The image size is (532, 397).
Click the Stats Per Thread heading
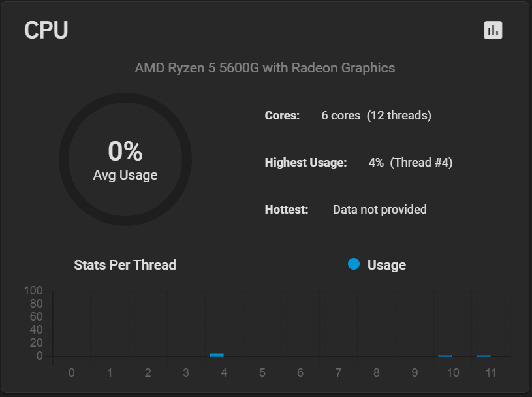(x=125, y=265)
